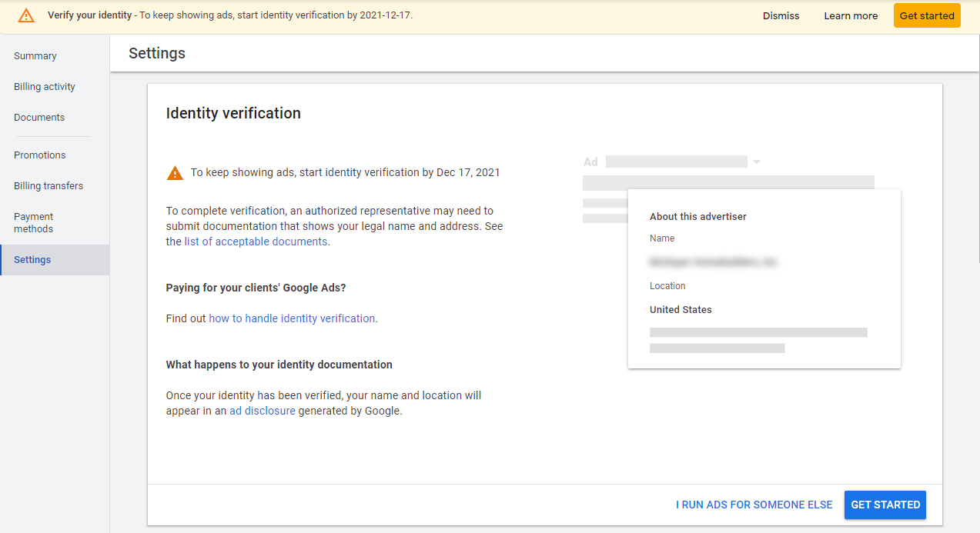
Task: Open the Documents section
Action: pos(39,118)
